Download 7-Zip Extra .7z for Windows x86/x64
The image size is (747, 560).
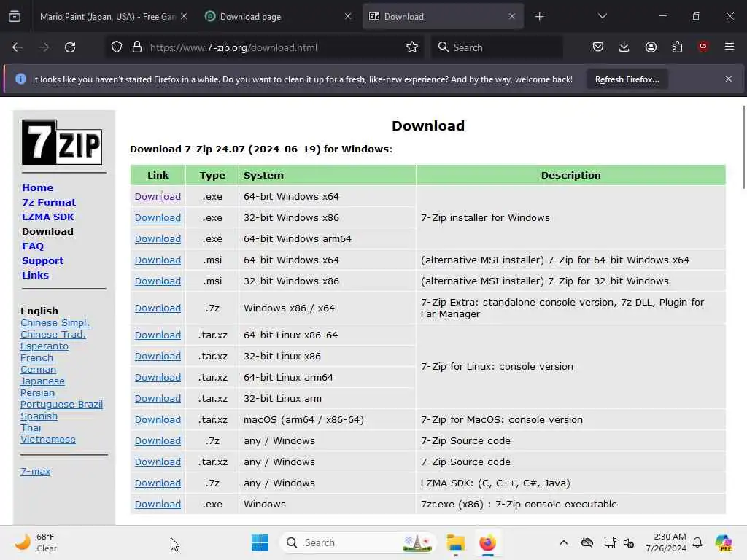coord(158,308)
